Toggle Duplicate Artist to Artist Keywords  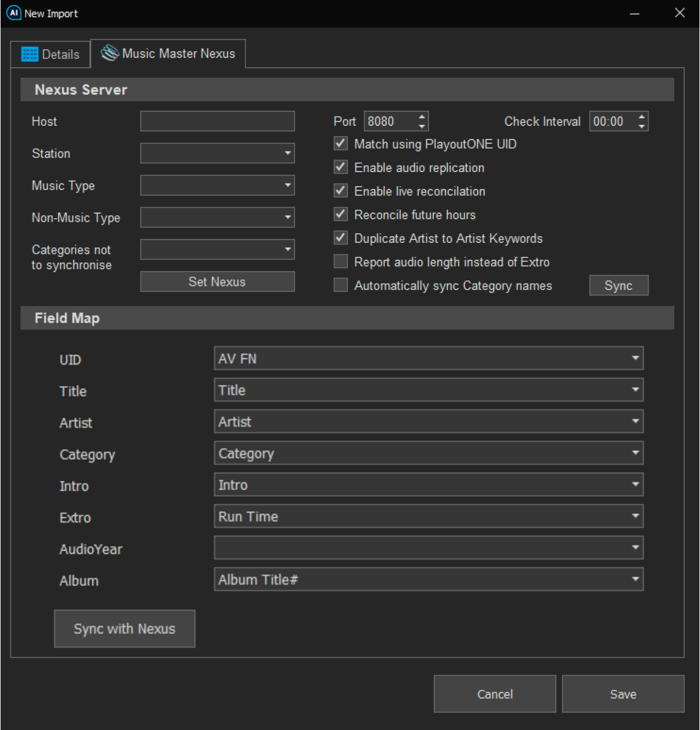point(340,238)
